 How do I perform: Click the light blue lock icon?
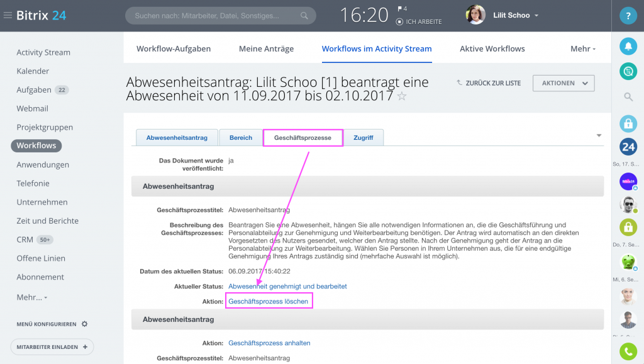tap(628, 123)
